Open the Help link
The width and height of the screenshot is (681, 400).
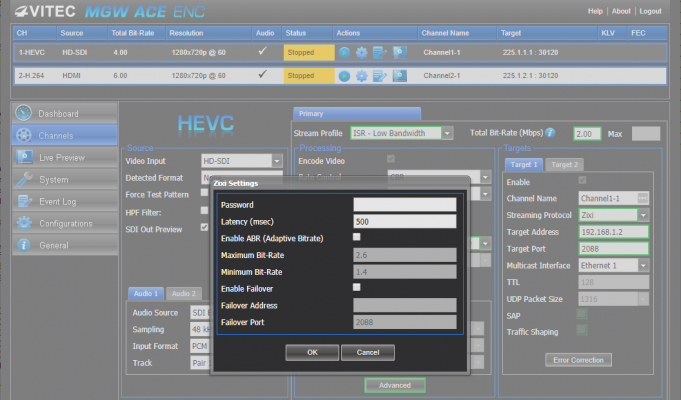click(595, 11)
